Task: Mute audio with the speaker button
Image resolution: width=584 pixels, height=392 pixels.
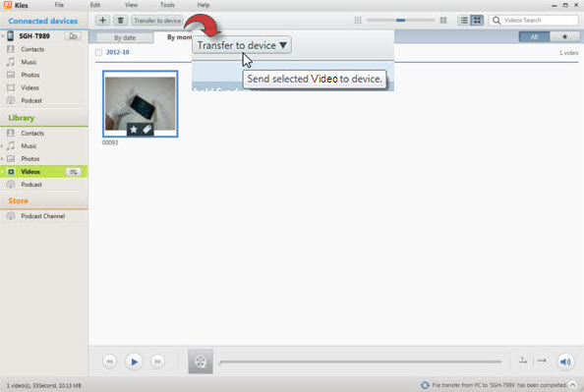Action: [565, 362]
